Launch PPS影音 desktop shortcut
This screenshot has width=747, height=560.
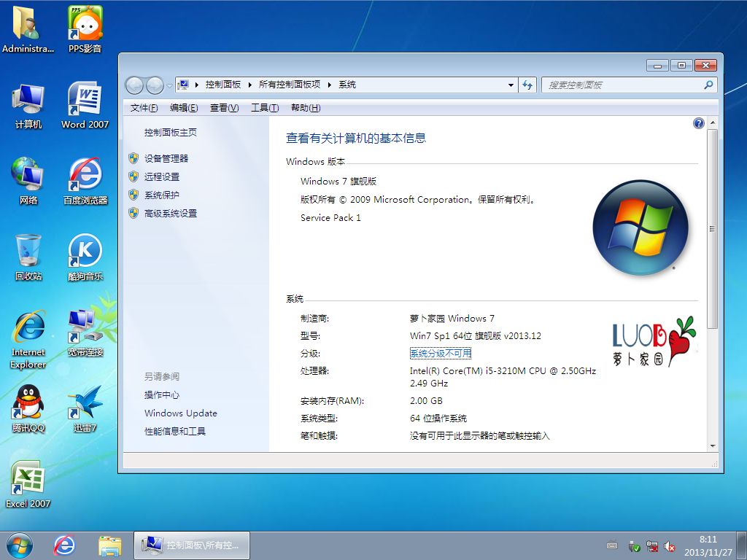(x=85, y=28)
